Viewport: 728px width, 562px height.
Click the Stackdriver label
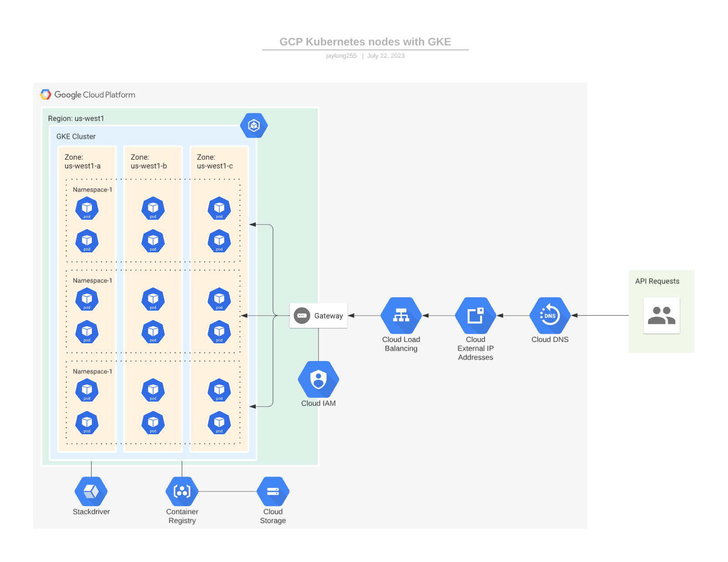pos(91,512)
